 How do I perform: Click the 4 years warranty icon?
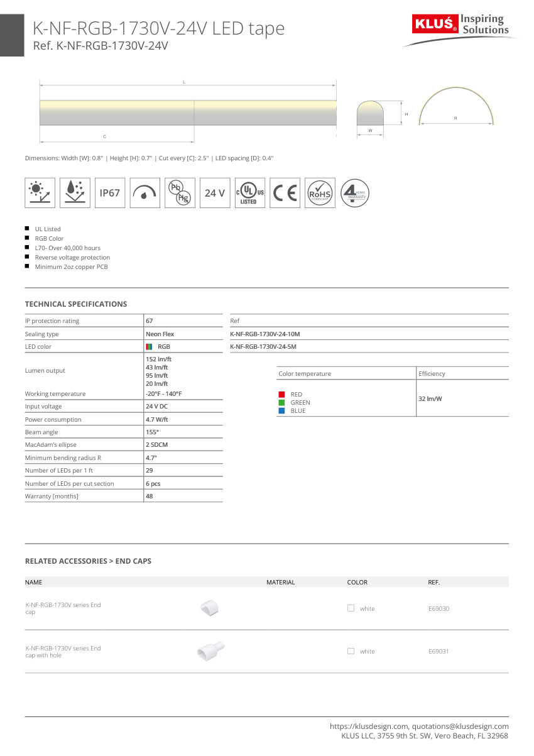click(x=355, y=193)
